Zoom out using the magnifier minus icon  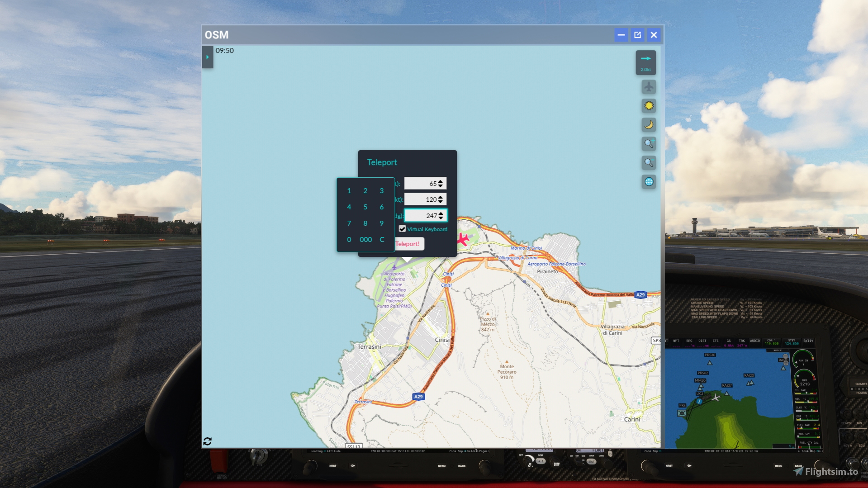click(648, 162)
